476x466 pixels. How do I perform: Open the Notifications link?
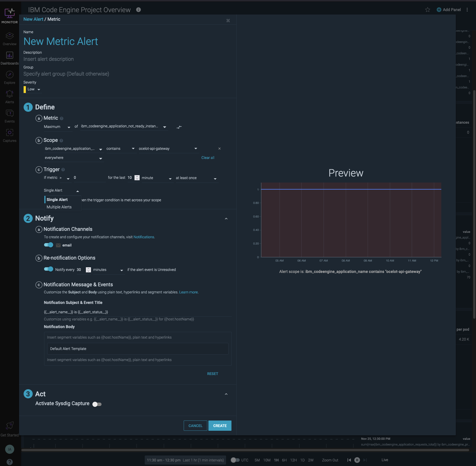(144, 237)
